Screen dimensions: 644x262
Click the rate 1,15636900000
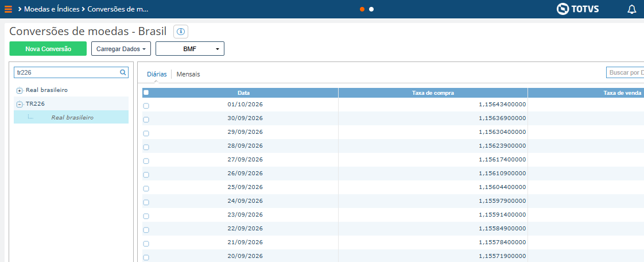pyautogui.click(x=502, y=118)
